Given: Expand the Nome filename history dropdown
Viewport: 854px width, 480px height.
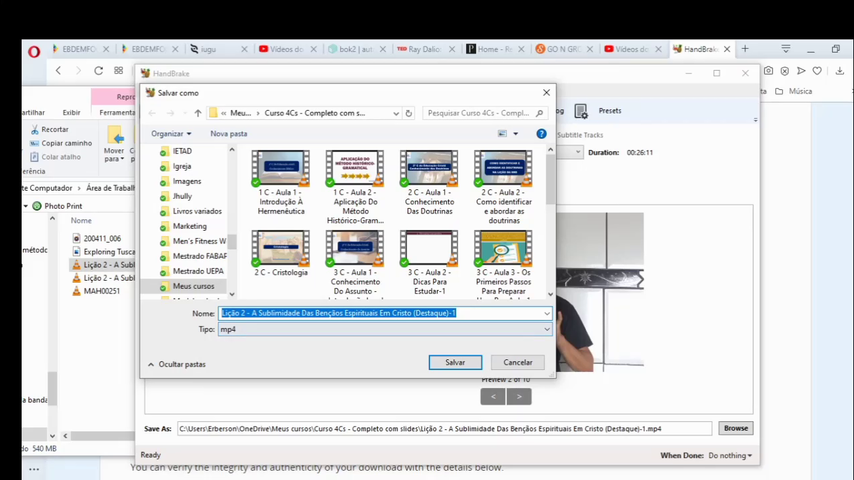Looking at the screenshot, I should 546,313.
